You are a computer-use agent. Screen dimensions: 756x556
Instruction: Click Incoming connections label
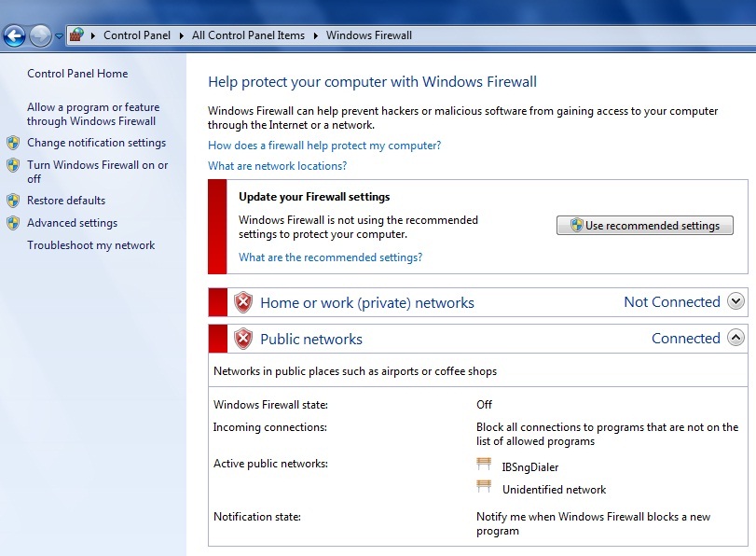click(x=270, y=427)
